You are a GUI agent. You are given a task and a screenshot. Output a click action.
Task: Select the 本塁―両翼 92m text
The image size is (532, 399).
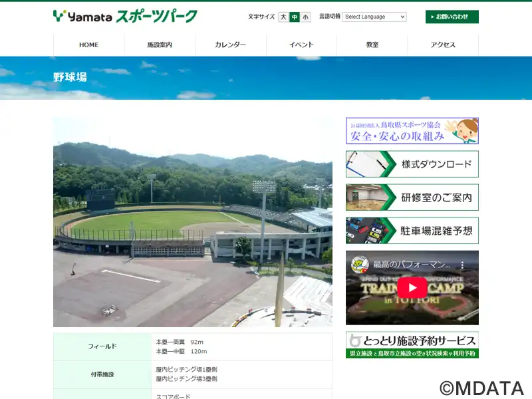180,342
